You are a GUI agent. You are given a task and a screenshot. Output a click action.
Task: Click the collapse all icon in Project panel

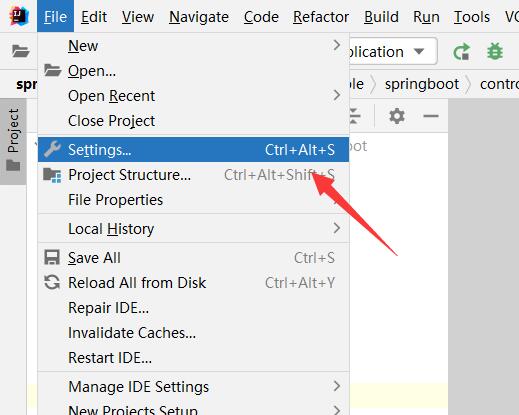[355, 116]
